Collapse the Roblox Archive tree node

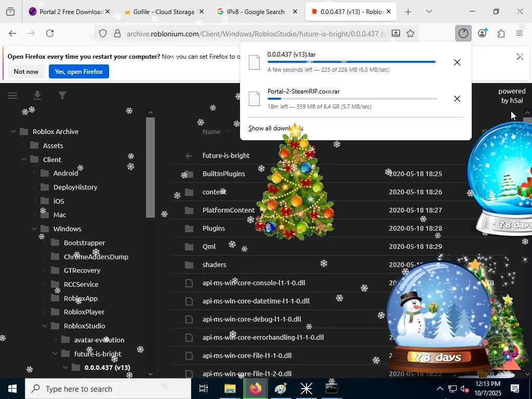click(14, 131)
